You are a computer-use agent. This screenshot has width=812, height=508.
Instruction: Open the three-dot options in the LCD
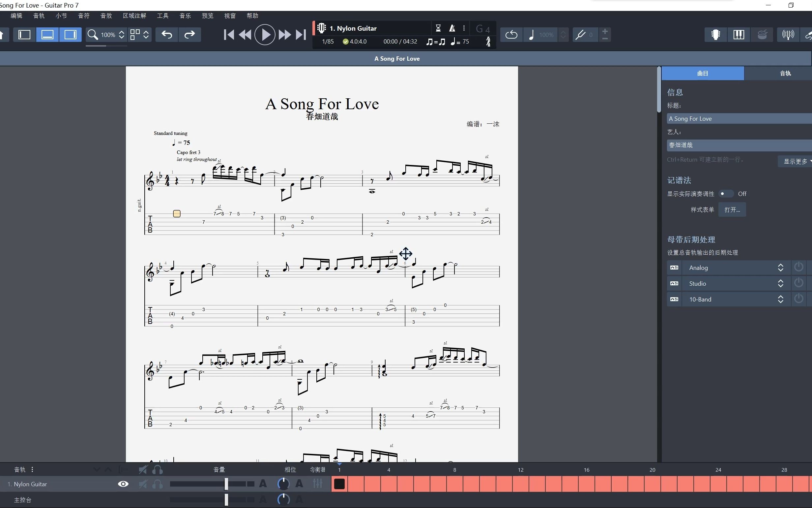tap(464, 28)
